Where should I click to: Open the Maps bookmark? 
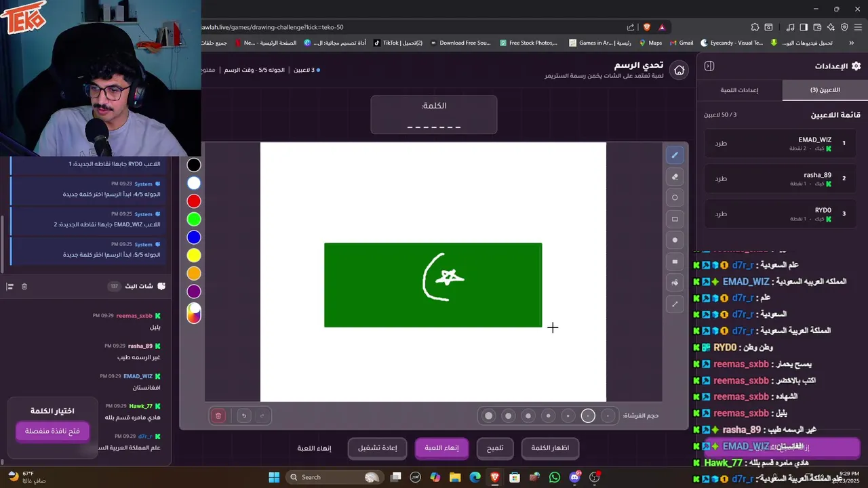coord(650,43)
